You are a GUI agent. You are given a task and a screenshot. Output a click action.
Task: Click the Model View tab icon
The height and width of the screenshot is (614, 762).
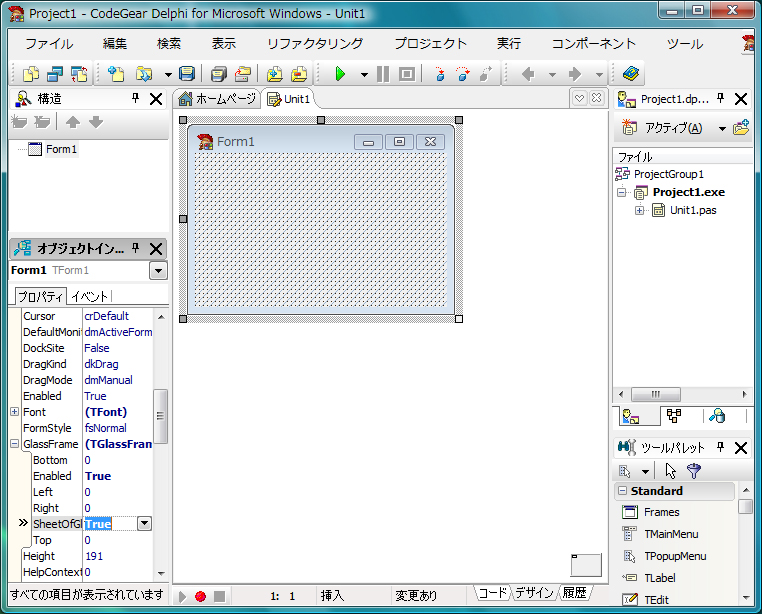point(674,416)
